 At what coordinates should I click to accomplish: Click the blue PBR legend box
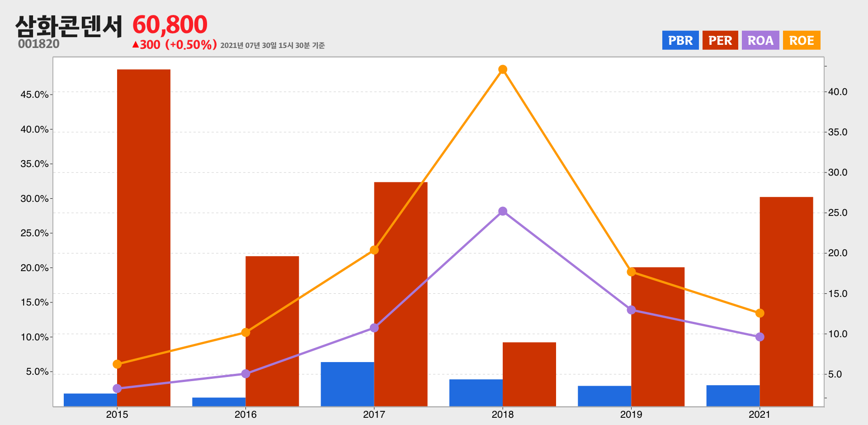(680, 40)
